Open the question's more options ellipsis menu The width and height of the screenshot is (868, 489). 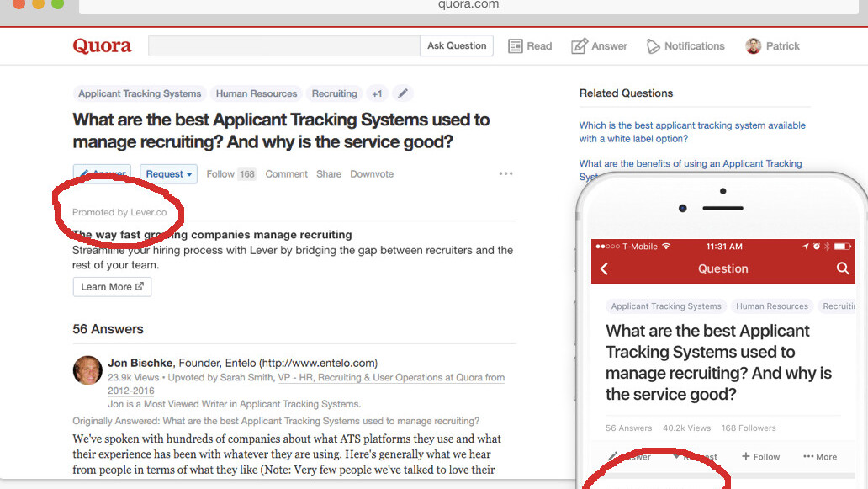click(x=505, y=173)
